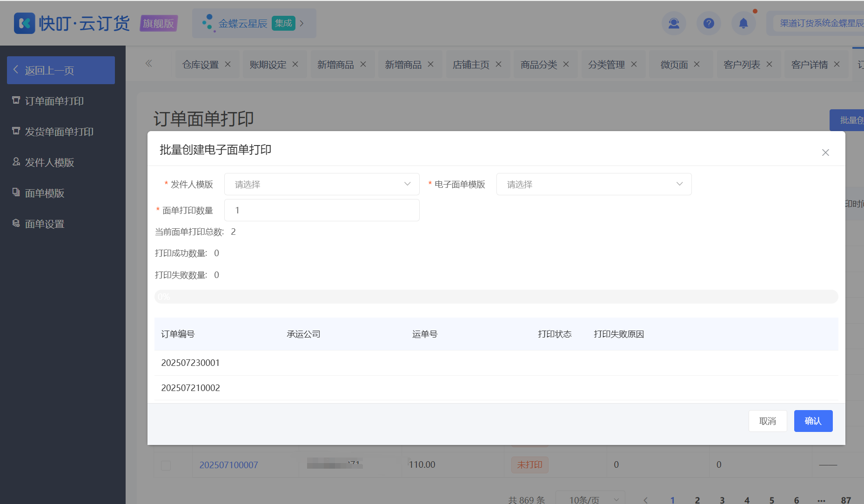The image size is (864, 504).
Task: Switch to the 店铺主页 tab
Action: (471, 65)
